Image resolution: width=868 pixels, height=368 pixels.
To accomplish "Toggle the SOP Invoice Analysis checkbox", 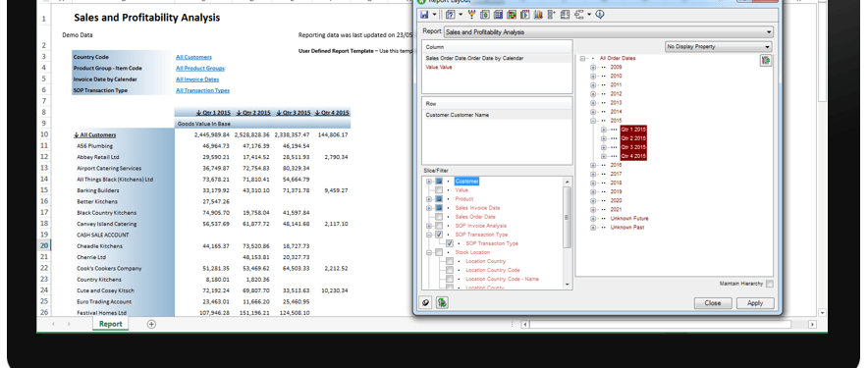I will pyautogui.click(x=439, y=226).
